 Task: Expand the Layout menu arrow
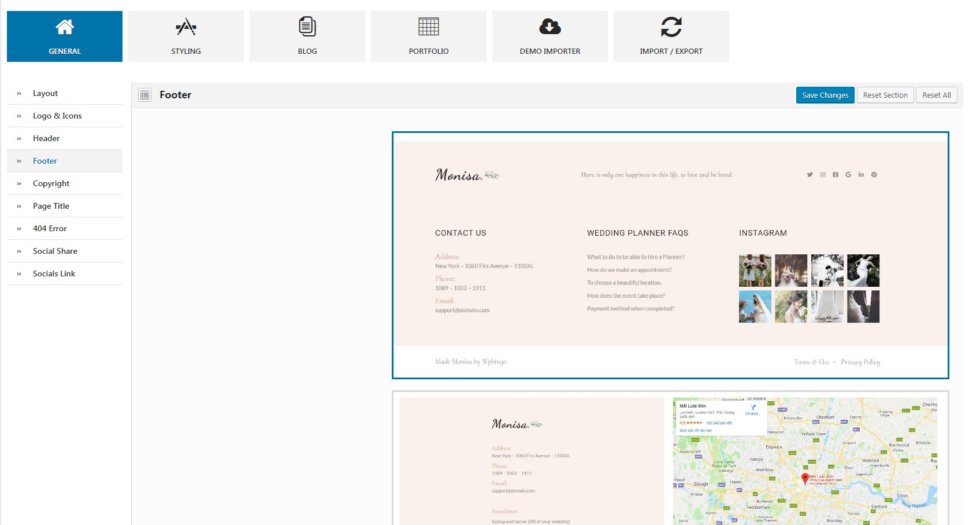coord(19,94)
